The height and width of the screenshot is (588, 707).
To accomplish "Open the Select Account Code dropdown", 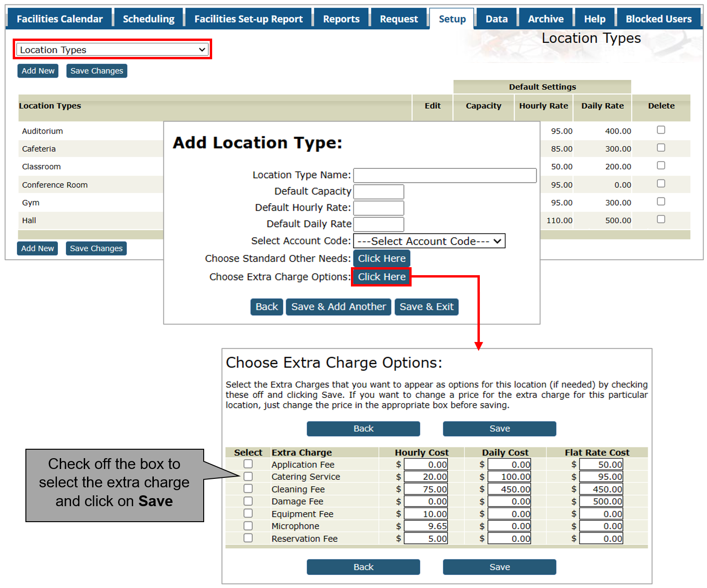I will (429, 241).
